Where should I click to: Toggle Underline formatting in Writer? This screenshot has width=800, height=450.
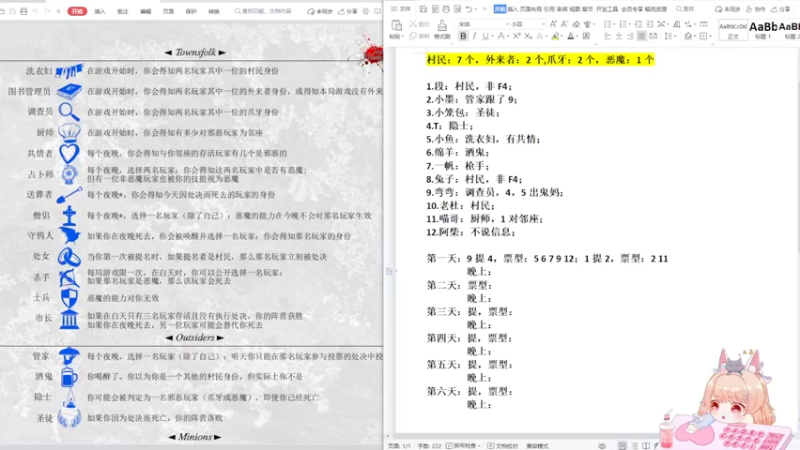(x=485, y=36)
